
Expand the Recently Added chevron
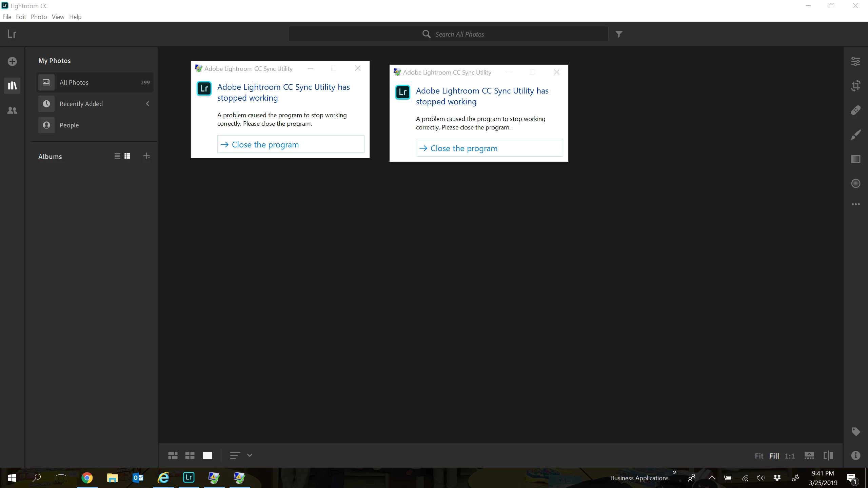[x=147, y=104]
